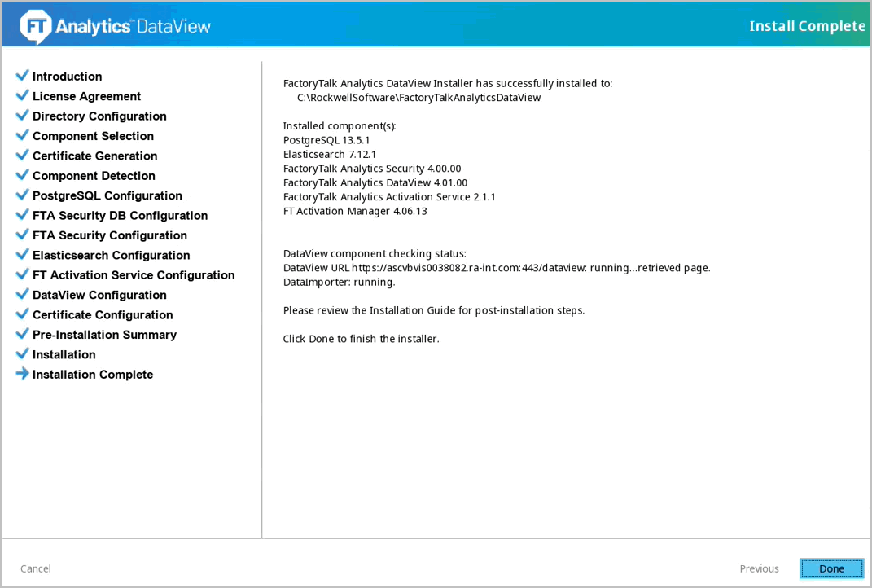The height and width of the screenshot is (588, 872).
Task: Click Done to finish the installer
Action: (x=831, y=568)
